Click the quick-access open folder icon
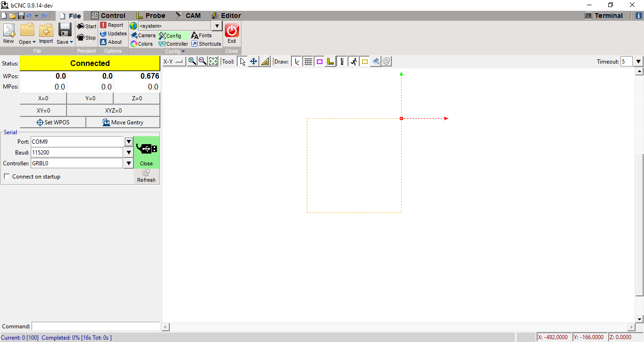Viewport: 644px width, 342px height. 13,16
